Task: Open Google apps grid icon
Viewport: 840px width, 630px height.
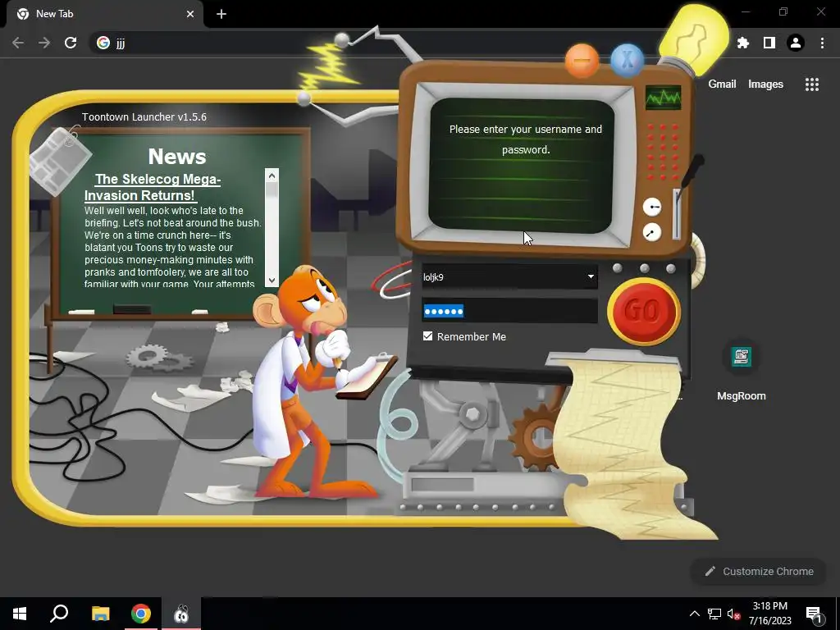Action: pyautogui.click(x=812, y=84)
